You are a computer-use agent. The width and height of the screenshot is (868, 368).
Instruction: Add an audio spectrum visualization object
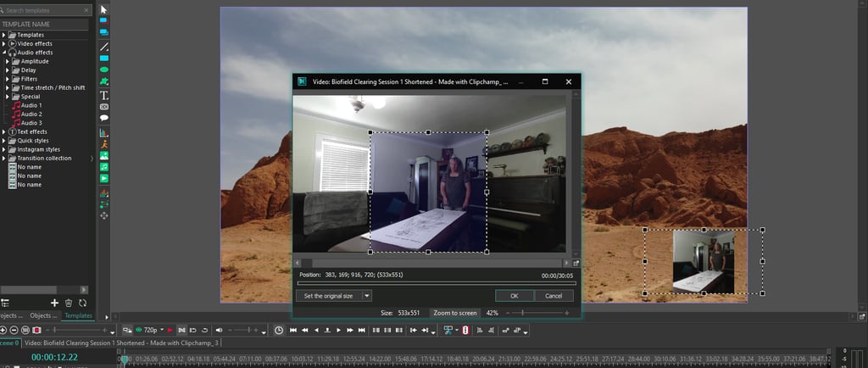[104, 193]
